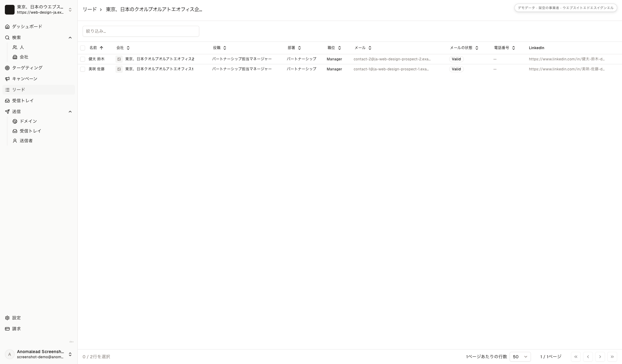
Task: Open the ドメイン globe icon
Action: pyautogui.click(x=15, y=121)
